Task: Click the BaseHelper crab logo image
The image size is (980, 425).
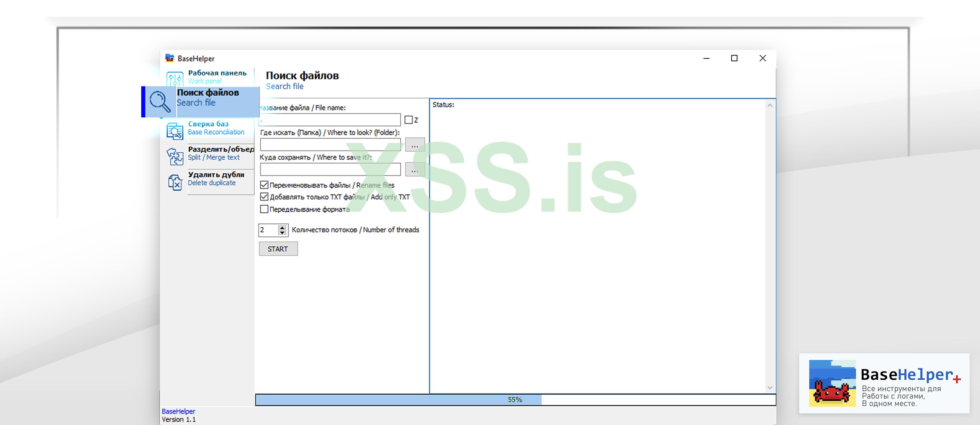Action: (x=832, y=383)
